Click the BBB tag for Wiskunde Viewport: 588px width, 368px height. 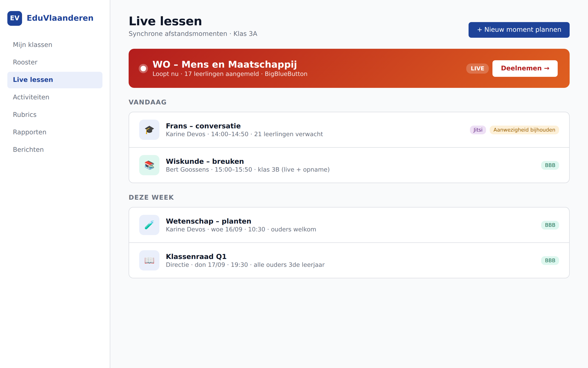(x=550, y=166)
